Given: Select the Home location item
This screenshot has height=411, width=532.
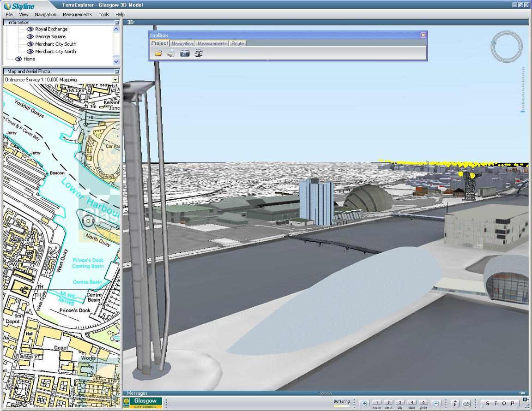Looking at the screenshot, I should coord(29,59).
